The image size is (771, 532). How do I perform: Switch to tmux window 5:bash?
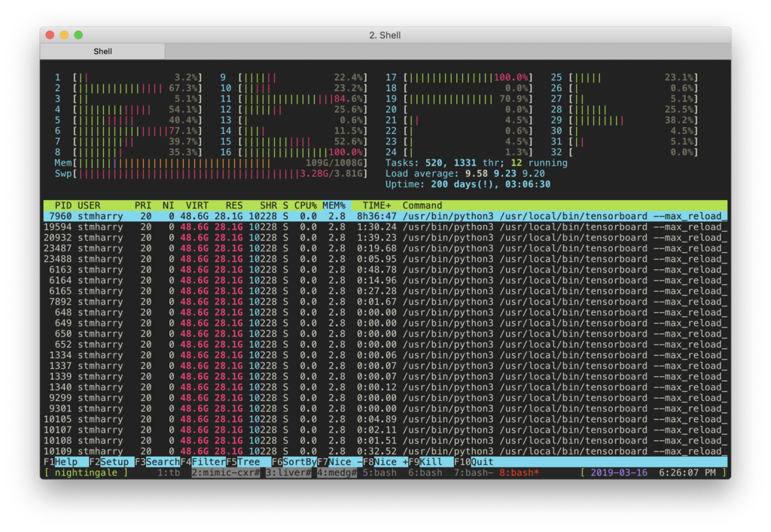(379, 473)
